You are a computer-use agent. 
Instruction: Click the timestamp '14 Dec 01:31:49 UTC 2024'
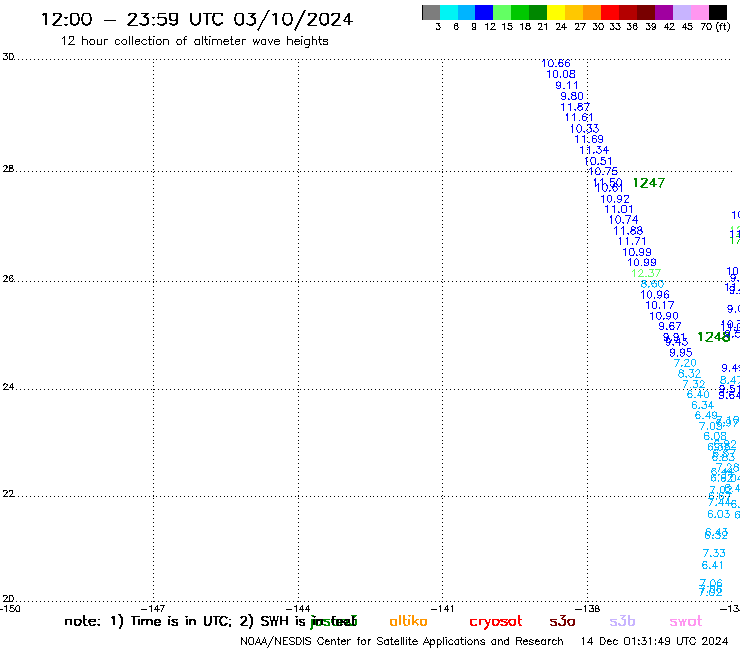pos(654,641)
